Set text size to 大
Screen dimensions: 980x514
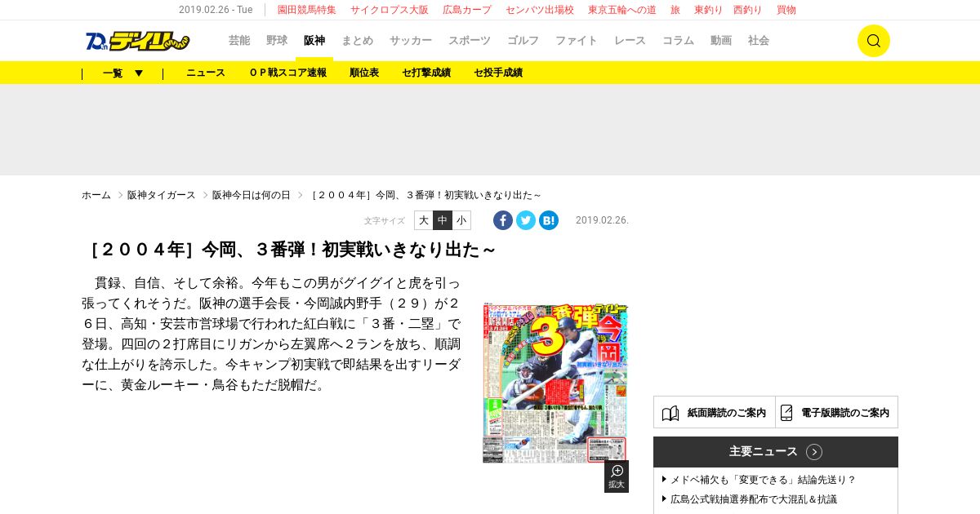pyautogui.click(x=423, y=220)
